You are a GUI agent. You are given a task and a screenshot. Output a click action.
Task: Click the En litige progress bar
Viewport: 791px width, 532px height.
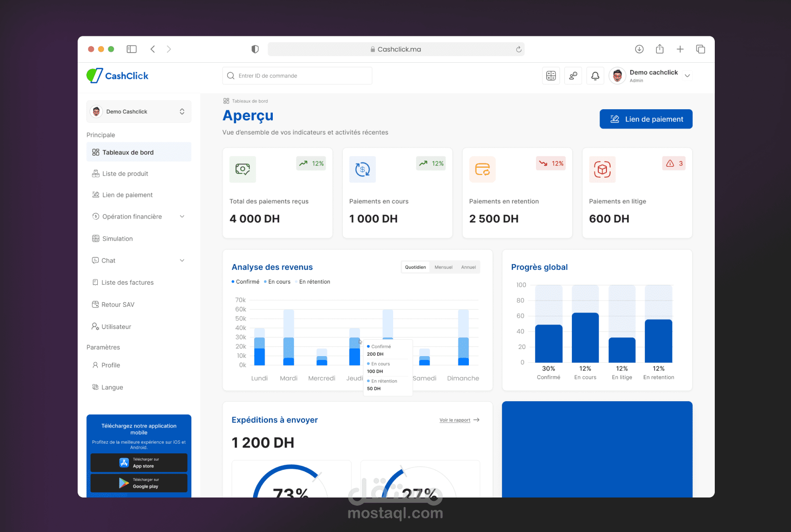(x=622, y=350)
